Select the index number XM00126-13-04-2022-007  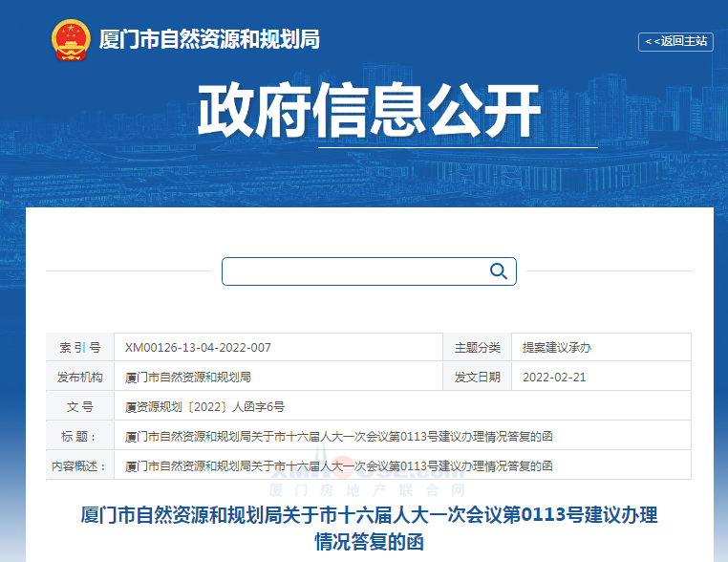pyautogui.click(x=198, y=348)
